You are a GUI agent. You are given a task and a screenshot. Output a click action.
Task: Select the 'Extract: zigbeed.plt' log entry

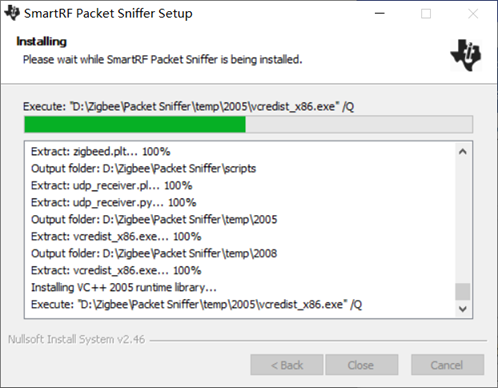100,152
